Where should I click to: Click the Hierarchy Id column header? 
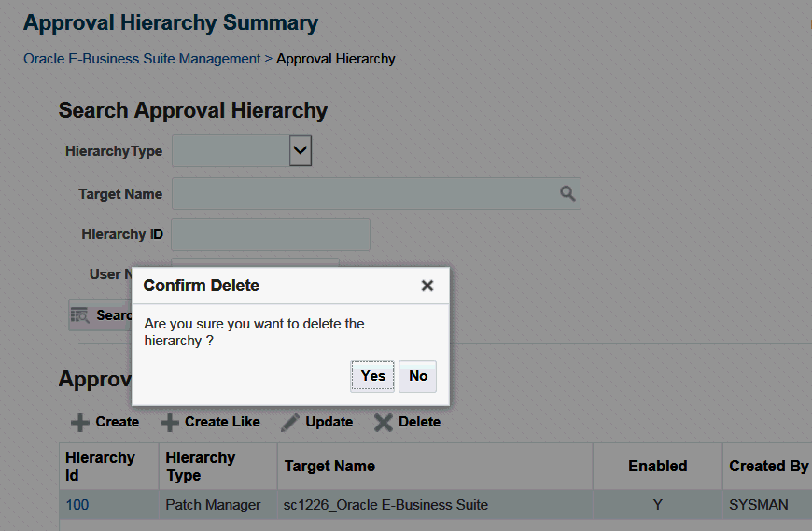click(109, 467)
